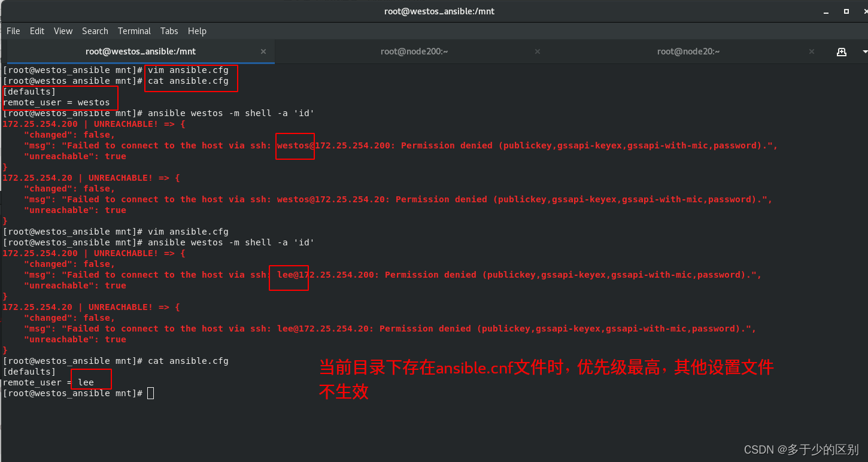
Task: Open the Terminal menu
Action: pyautogui.click(x=134, y=31)
